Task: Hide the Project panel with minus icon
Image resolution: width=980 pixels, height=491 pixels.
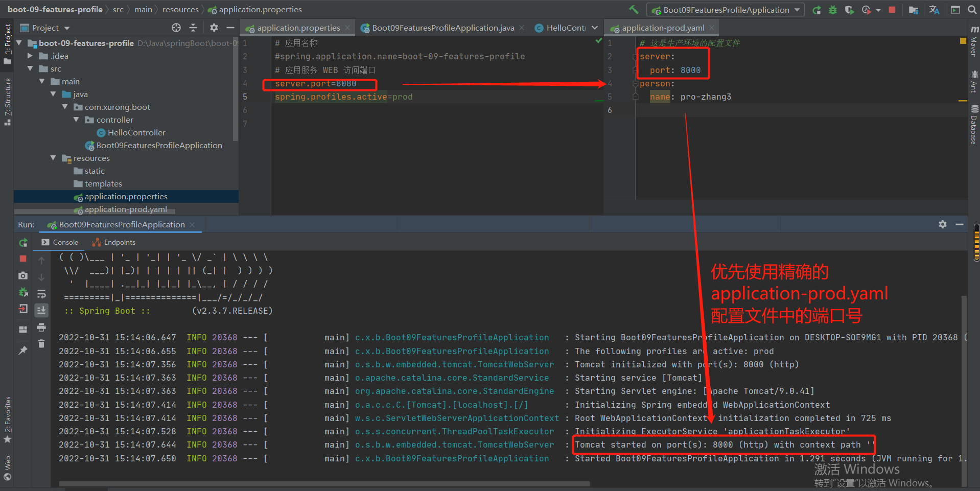Action: [230, 28]
